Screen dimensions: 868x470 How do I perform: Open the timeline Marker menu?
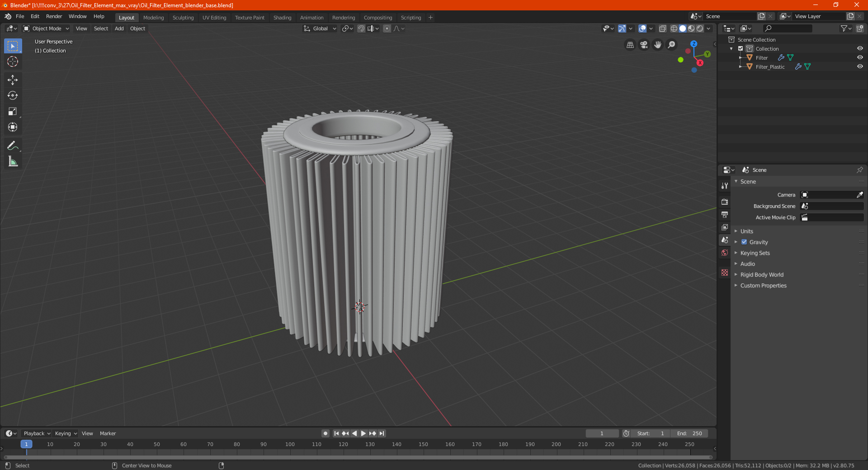pyautogui.click(x=108, y=433)
